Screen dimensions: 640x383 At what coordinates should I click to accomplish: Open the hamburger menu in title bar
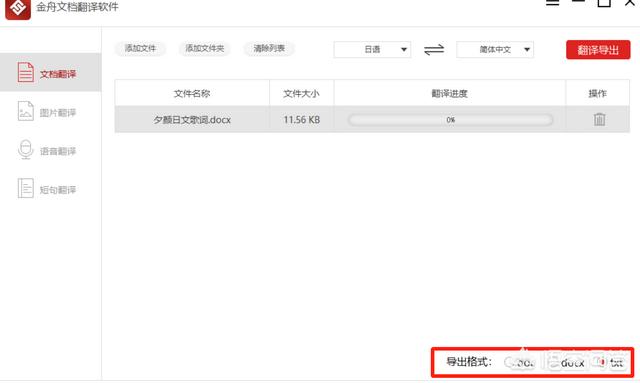pos(553,2)
